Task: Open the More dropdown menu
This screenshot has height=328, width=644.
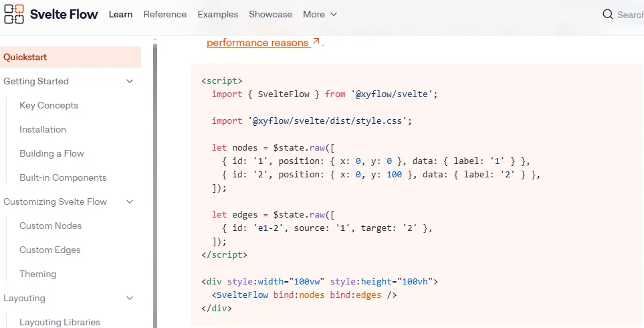Action: point(320,14)
